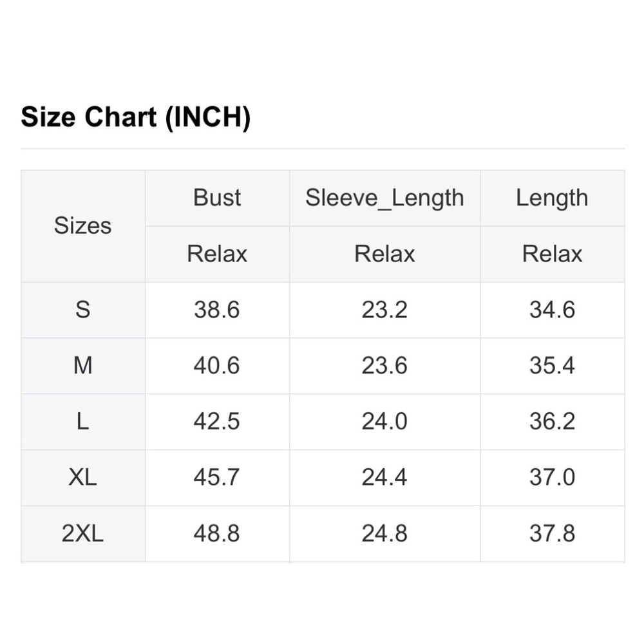Select the 45.7 bust measurement for XL
The image size is (644, 644).
pyautogui.click(x=217, y=478)
